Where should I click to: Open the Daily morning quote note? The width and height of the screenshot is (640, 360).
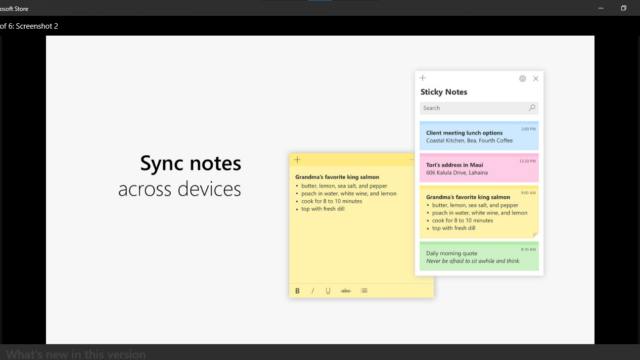click(x=479, y=256)
